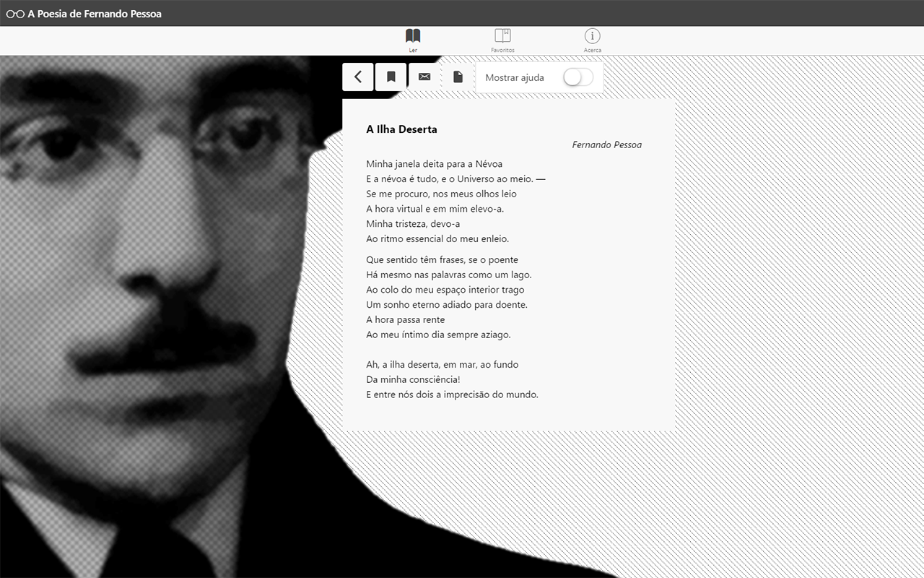Open the Acerca info tab
Screen dimensions: 924x578
point(593,40)
